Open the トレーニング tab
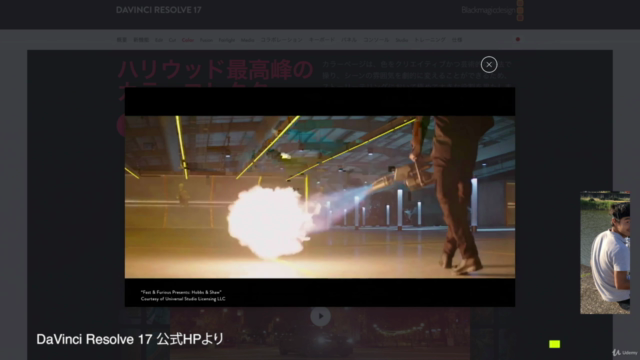 pyautogui.click(x=430, y=40)
